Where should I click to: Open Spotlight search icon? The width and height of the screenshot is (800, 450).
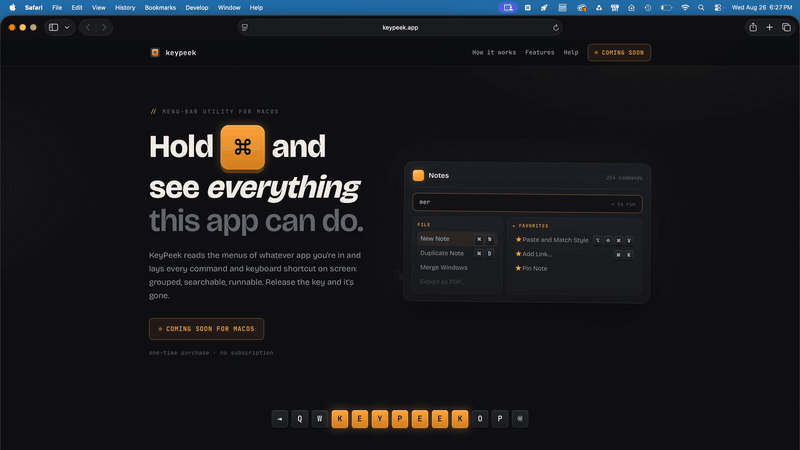pyautogui.click(x=701, y=8)
